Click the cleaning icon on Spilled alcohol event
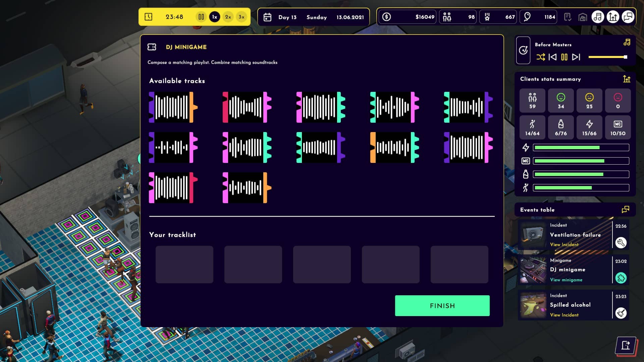Screen dimensions: 644x362 621,313
